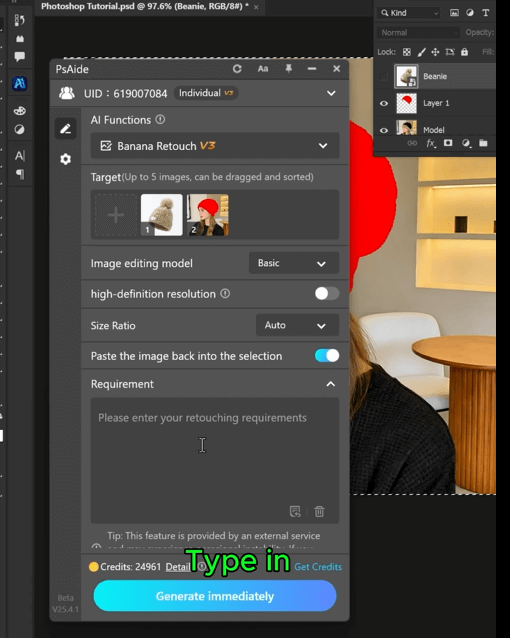
Task: Switch to the Photoshop Tutorial.psd tab
Action: coord(145,6)
